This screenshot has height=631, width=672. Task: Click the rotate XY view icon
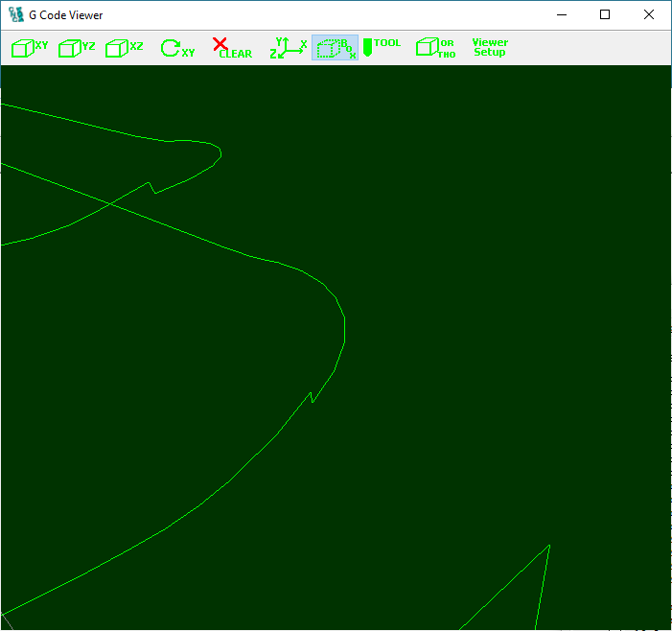click(x=177, y=48)
